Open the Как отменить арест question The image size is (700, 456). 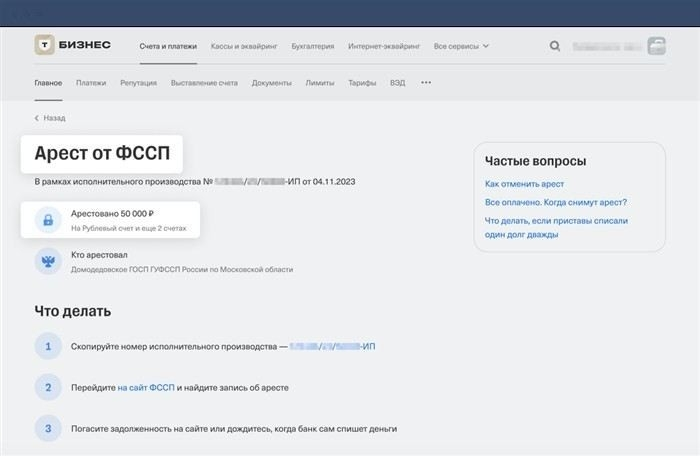point(524,184)
